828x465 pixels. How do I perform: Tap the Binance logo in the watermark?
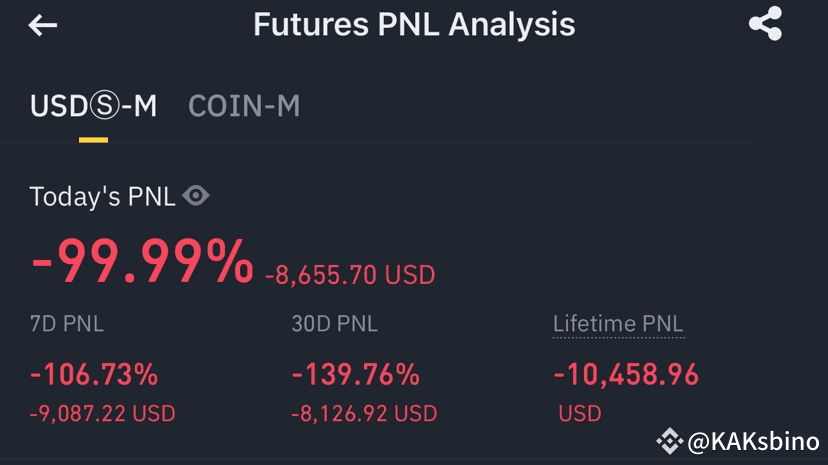pyautogui.click(x=670, y=440)
